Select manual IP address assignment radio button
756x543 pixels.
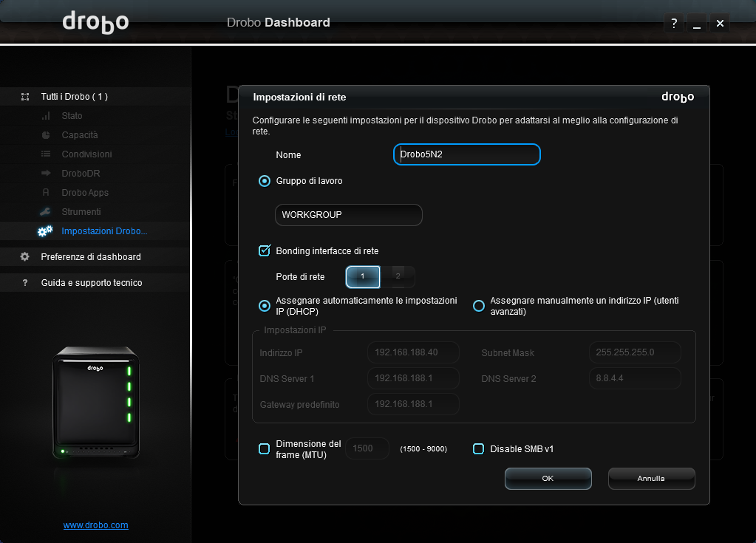click(479, 306)
